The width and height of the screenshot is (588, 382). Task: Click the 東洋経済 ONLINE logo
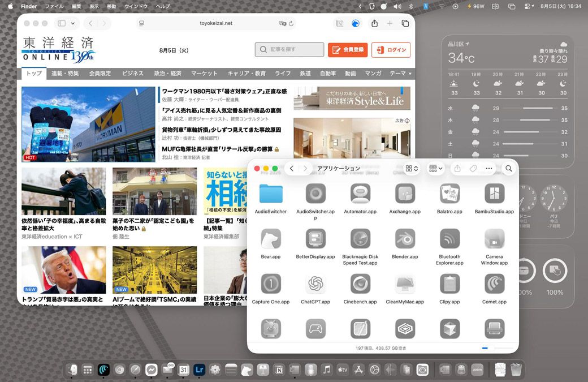tap(59, 49)
